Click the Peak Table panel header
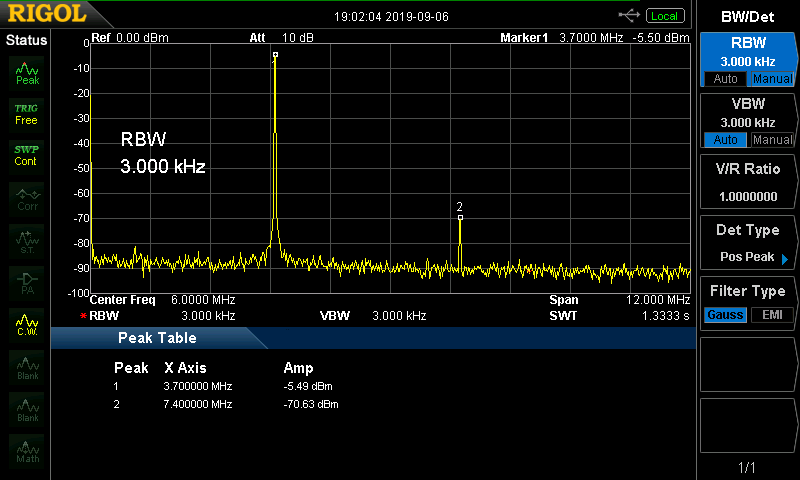800x480 pixels. (x=158, y=338)
